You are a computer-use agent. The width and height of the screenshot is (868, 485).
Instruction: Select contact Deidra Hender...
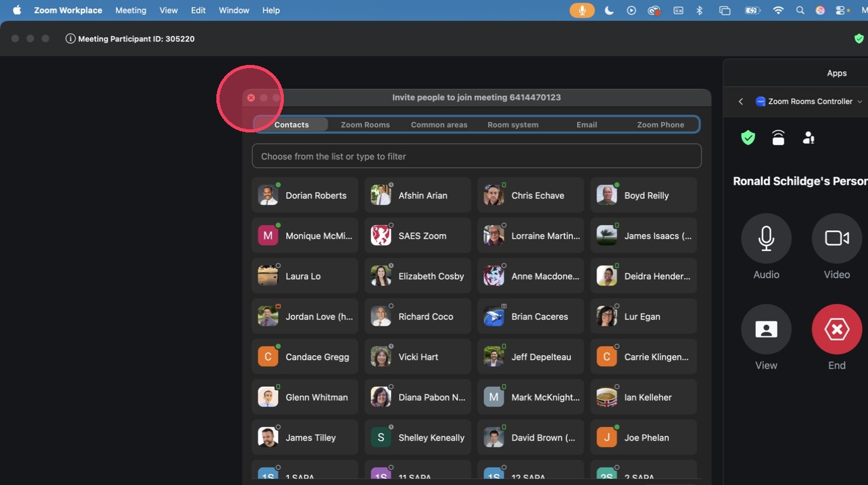(643, 276)
